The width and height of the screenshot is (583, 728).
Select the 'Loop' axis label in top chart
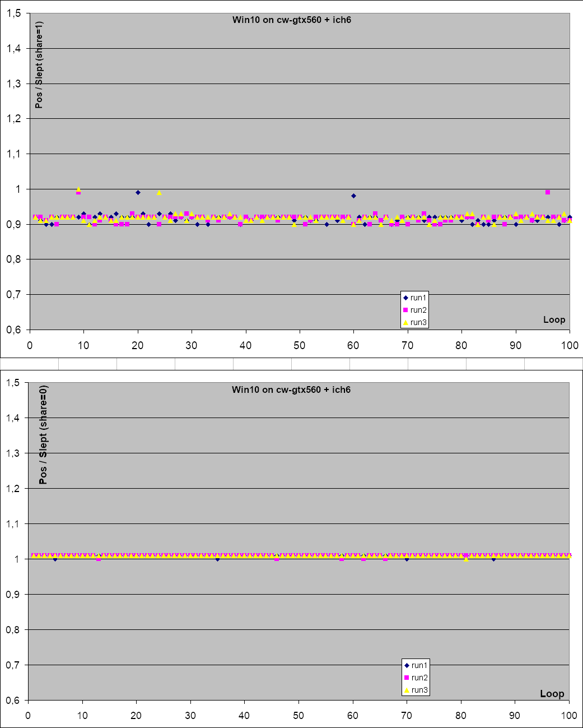coord(554,319)
